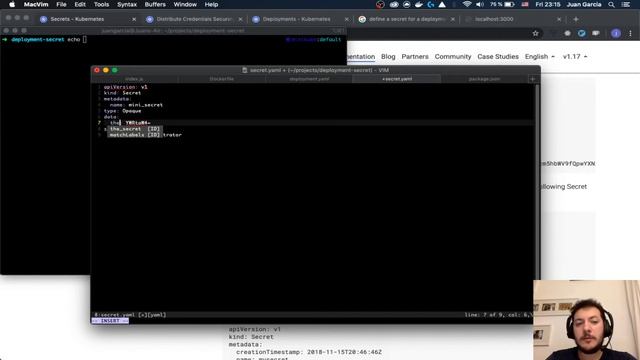640x360 pixels.
Task: Open Spotlight search magnifier icon
Action: [x=611, y=4]
